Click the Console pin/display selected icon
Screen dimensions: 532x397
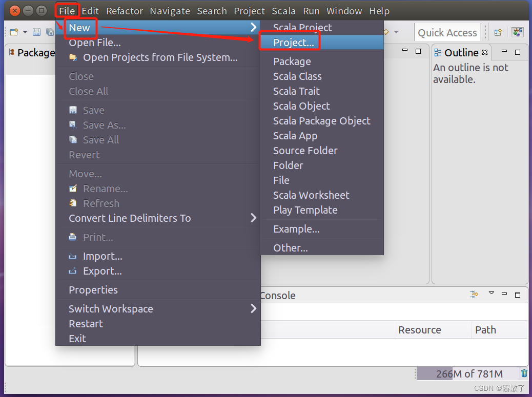(x=474, y=294)
